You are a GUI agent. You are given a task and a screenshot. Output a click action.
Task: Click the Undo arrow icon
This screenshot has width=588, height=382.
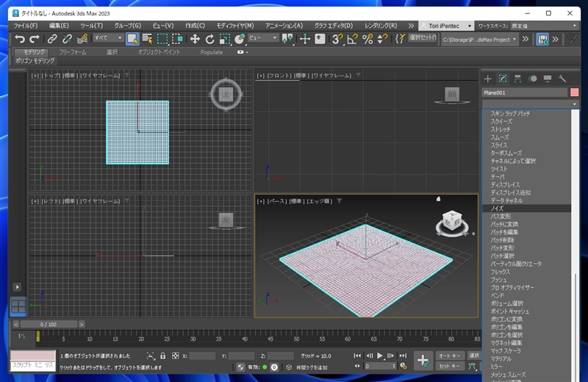point(20,39)
